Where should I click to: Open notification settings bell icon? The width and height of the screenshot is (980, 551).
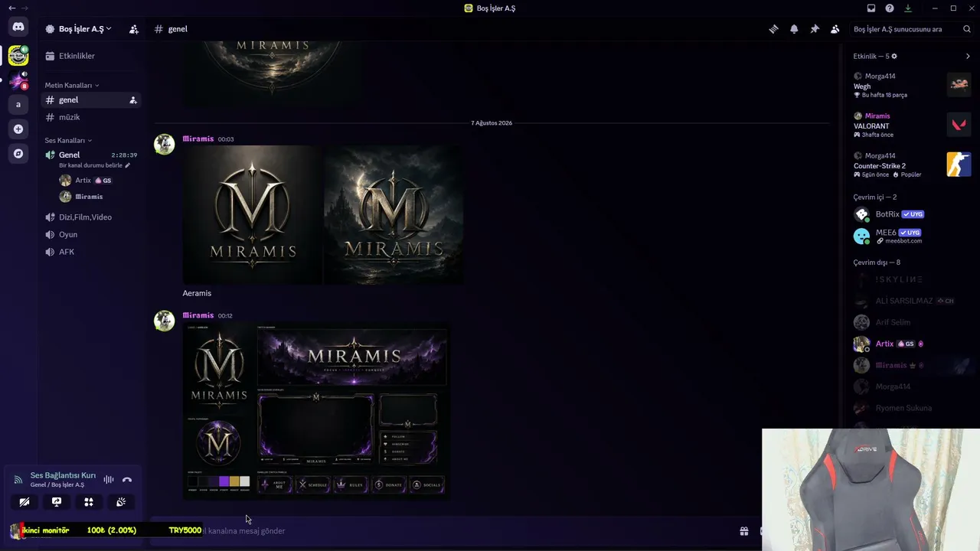[794, 29]
